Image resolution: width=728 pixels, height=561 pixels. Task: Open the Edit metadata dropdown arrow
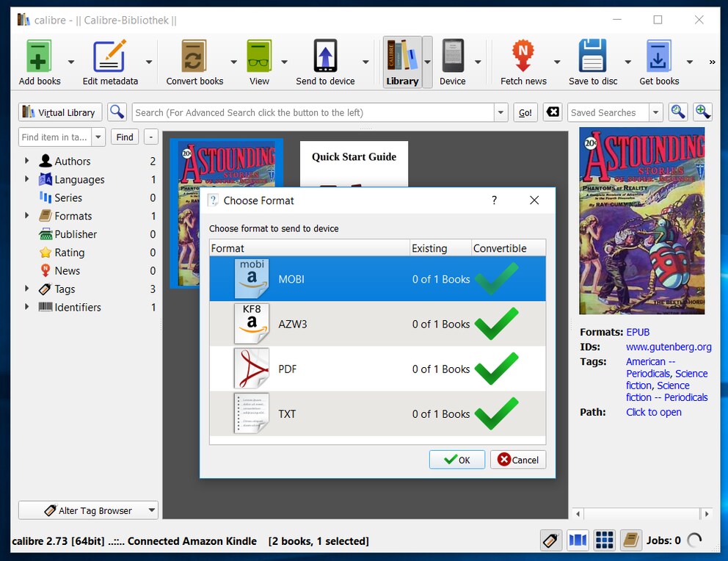[x=149, y=62]
